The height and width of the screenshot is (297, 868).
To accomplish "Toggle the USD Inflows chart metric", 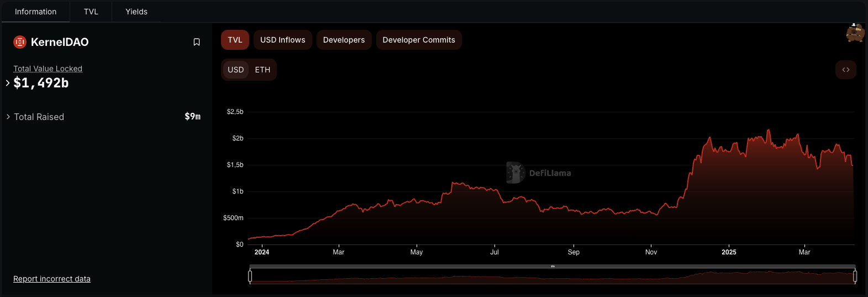I will tap(283, 40).
